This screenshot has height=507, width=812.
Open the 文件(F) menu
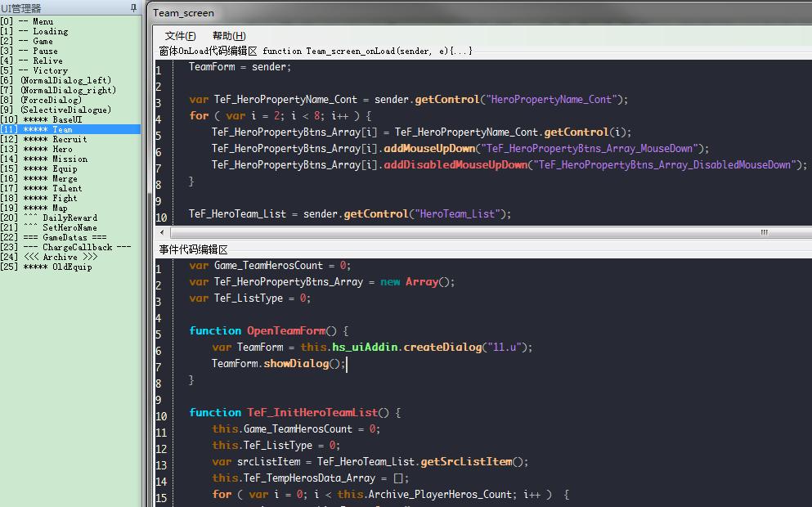[x=180, y=36]
